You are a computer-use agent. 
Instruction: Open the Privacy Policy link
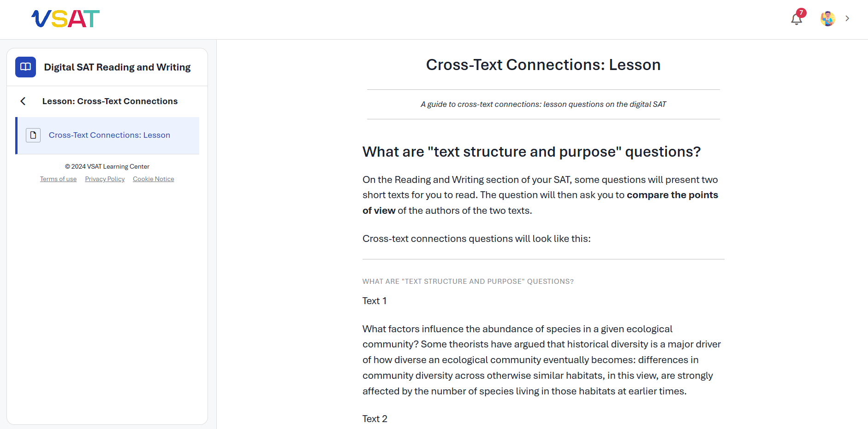105,179
